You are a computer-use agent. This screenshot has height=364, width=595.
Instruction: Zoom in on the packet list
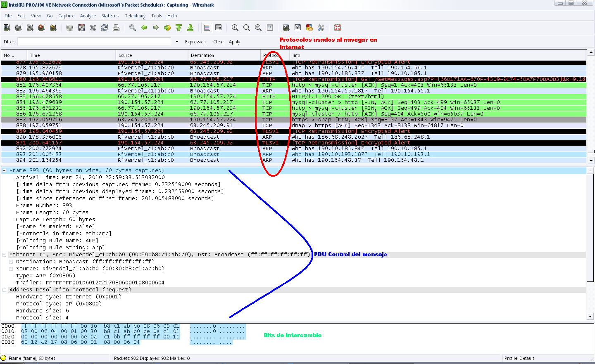coord(235,28)
